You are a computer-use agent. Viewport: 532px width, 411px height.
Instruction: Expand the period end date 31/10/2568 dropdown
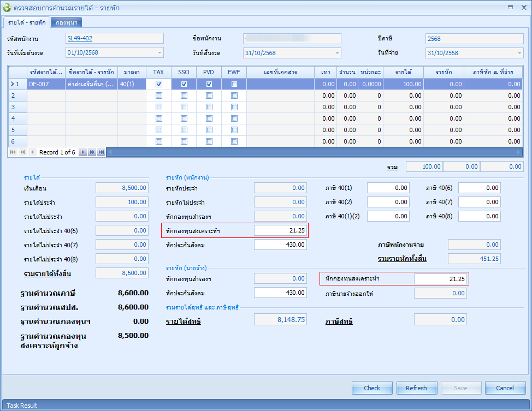tap(337, 53)
